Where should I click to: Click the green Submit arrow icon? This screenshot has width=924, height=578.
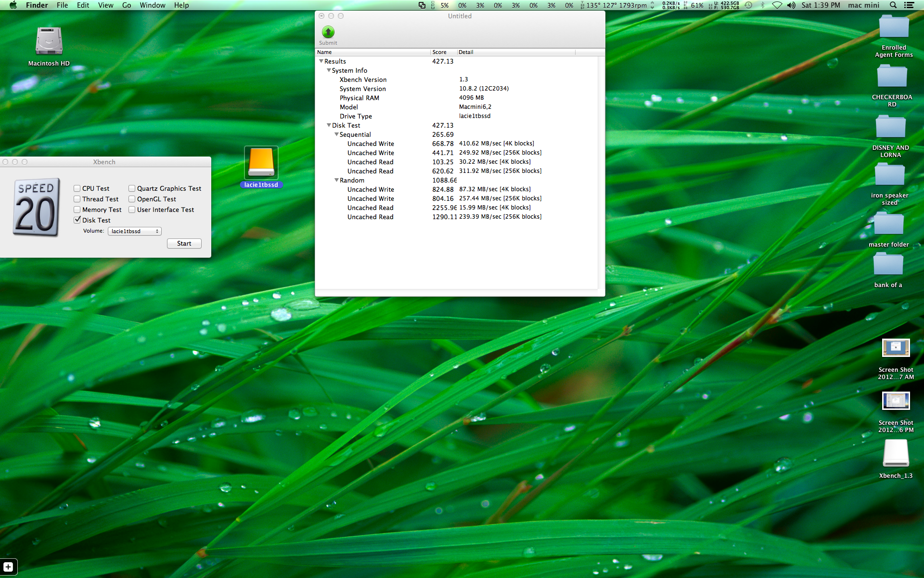[328, 32]
